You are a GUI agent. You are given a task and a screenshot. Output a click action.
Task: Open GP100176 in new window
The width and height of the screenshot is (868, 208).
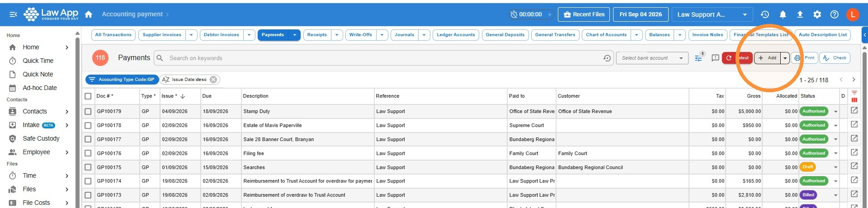click(854, 152)
